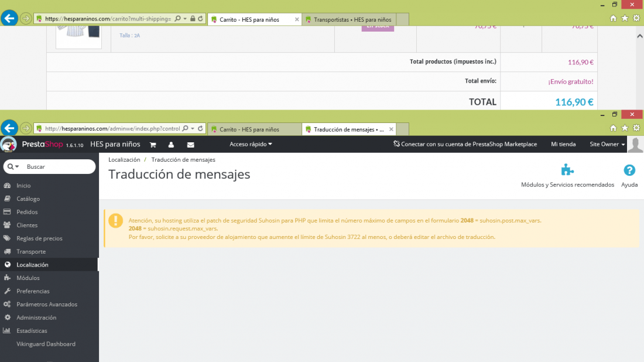Click the top browser URL address field
Image resolution: width=644 pixels, height=362 pixels.
click(108, 19)
